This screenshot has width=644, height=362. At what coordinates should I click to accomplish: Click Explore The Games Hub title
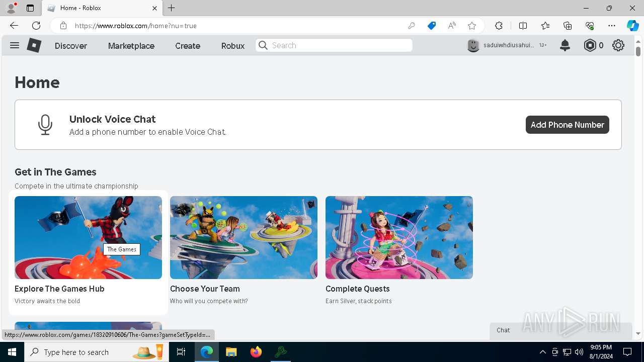[59, 289]
